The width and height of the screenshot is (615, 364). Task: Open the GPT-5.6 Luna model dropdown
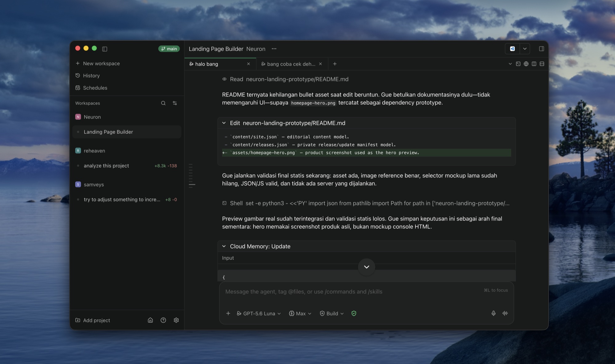[259, 314]
